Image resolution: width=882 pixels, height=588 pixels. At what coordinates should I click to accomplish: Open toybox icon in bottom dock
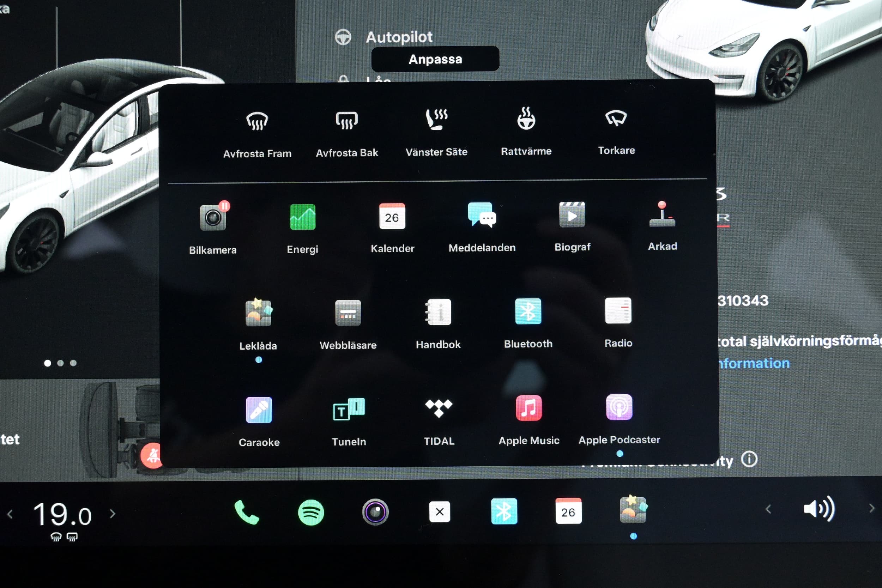633,509
